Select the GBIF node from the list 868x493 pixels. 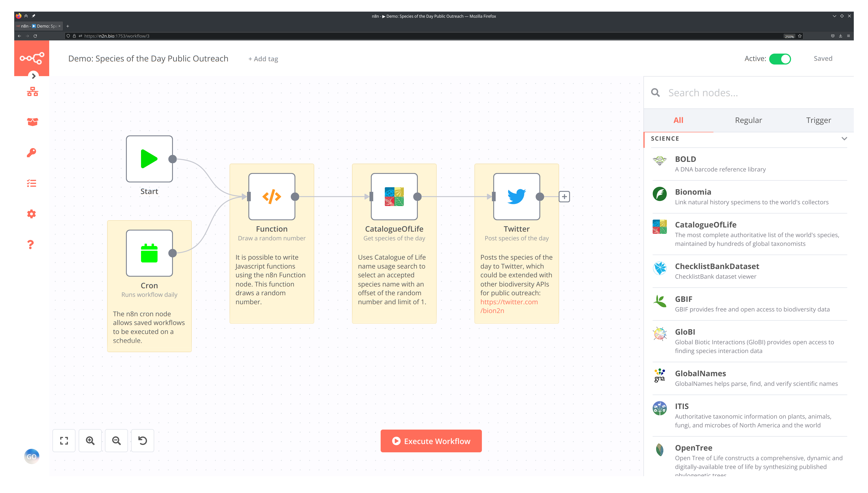683,299
